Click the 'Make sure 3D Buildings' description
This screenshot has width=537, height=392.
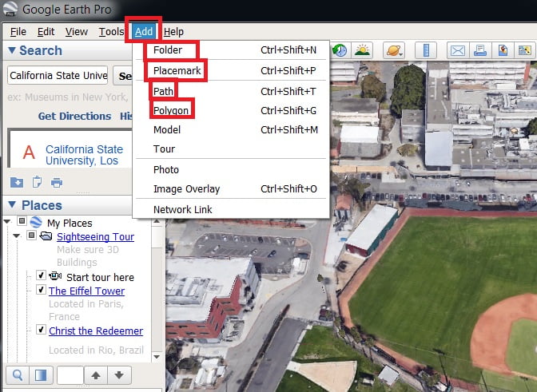[x=88, y=255]
